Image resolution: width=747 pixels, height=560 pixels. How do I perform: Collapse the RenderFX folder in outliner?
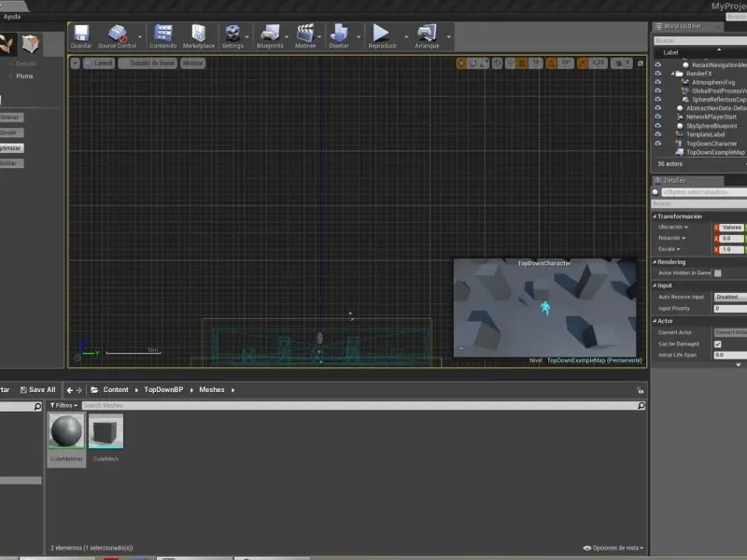pos(672,74)
